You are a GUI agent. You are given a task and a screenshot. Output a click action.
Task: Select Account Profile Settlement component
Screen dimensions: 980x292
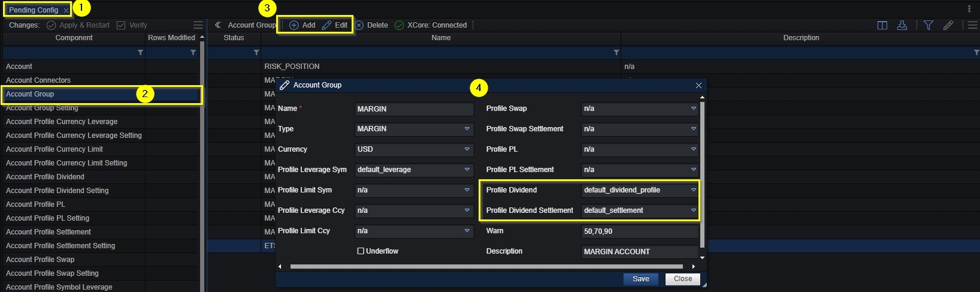coord(100,232)
